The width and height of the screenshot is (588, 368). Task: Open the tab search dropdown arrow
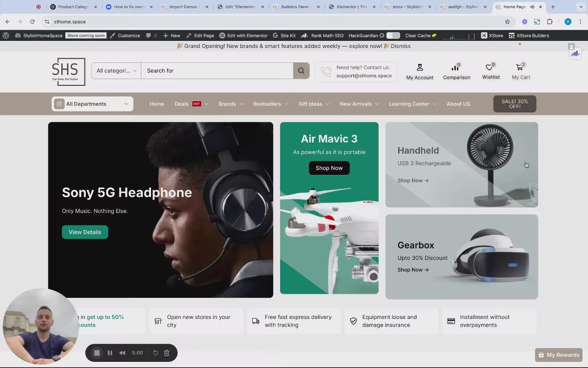(581, 7)
